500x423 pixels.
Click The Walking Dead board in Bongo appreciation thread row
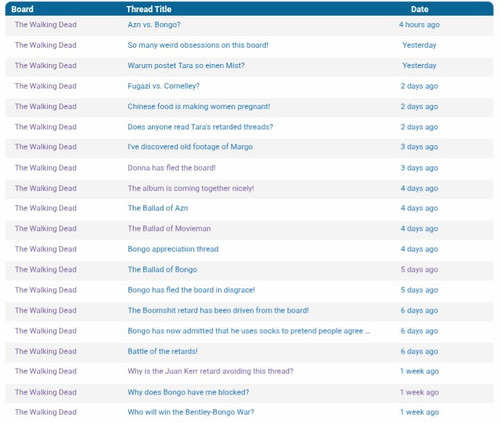(46, 249)
